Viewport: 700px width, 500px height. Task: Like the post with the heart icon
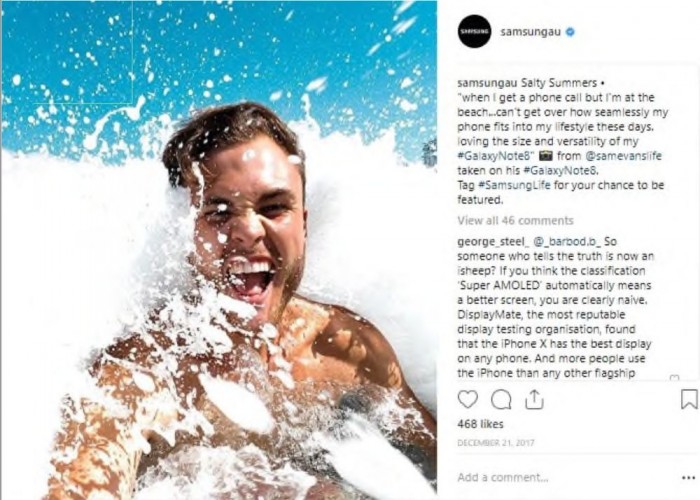tap(467, 399)
